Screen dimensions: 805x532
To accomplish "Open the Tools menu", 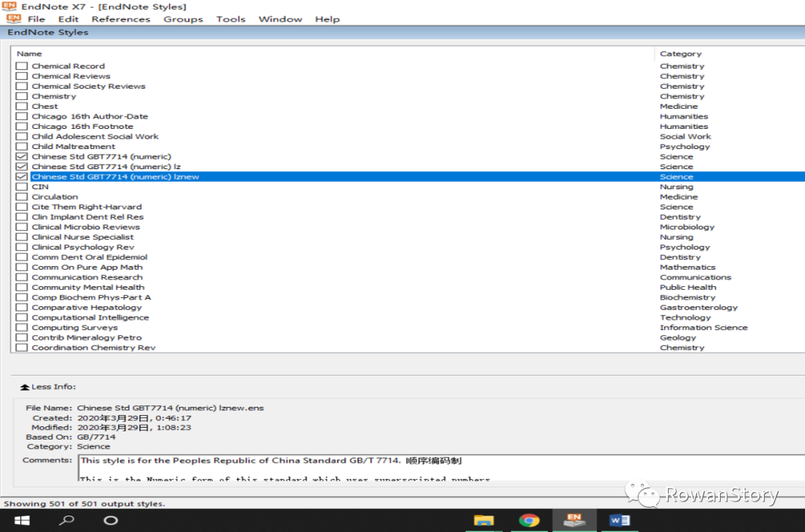I will 230,19.
